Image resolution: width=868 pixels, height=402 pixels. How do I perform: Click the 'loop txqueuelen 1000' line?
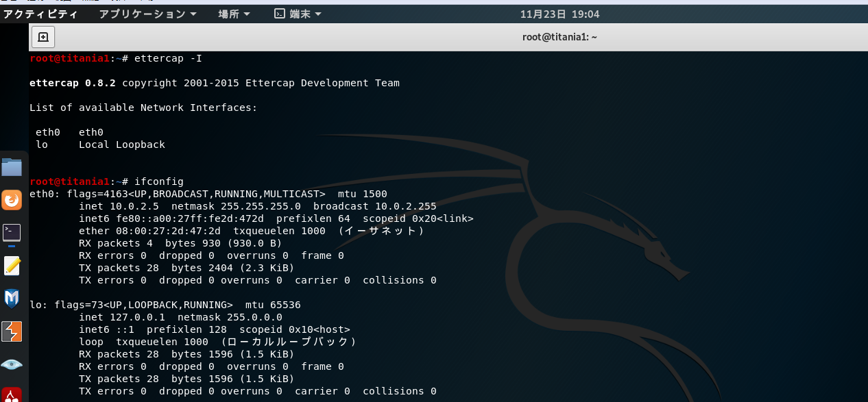point(217,342)
